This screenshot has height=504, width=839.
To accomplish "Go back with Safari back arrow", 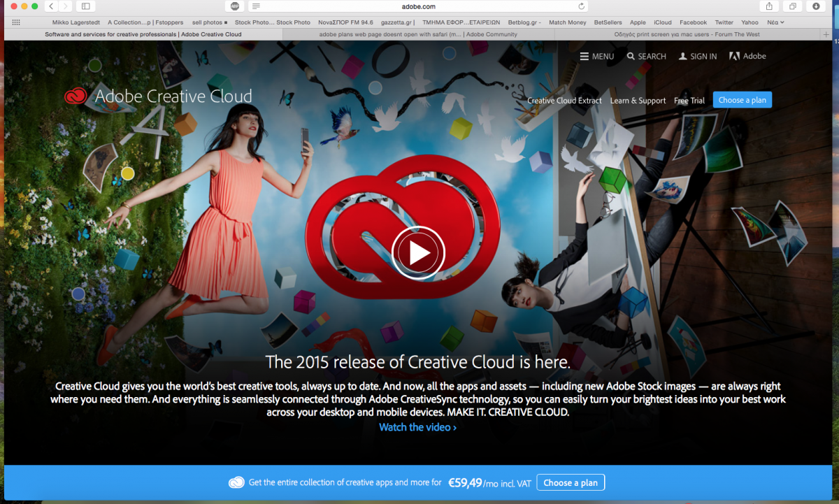I will pos(51,6).
